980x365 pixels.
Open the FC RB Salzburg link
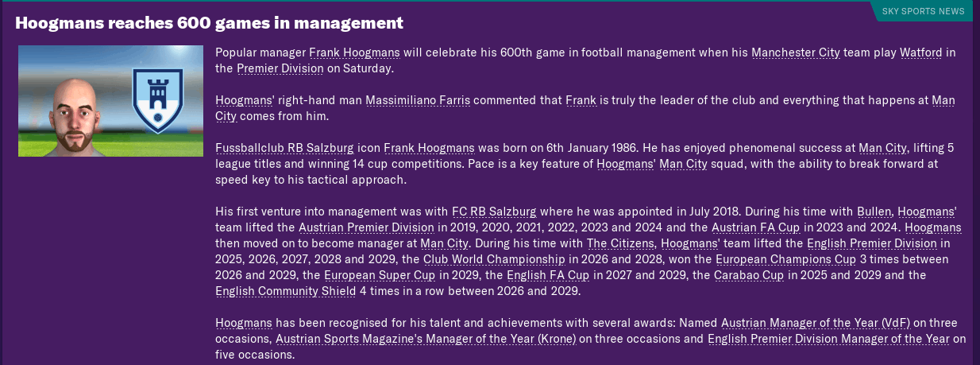click(494, 212)
